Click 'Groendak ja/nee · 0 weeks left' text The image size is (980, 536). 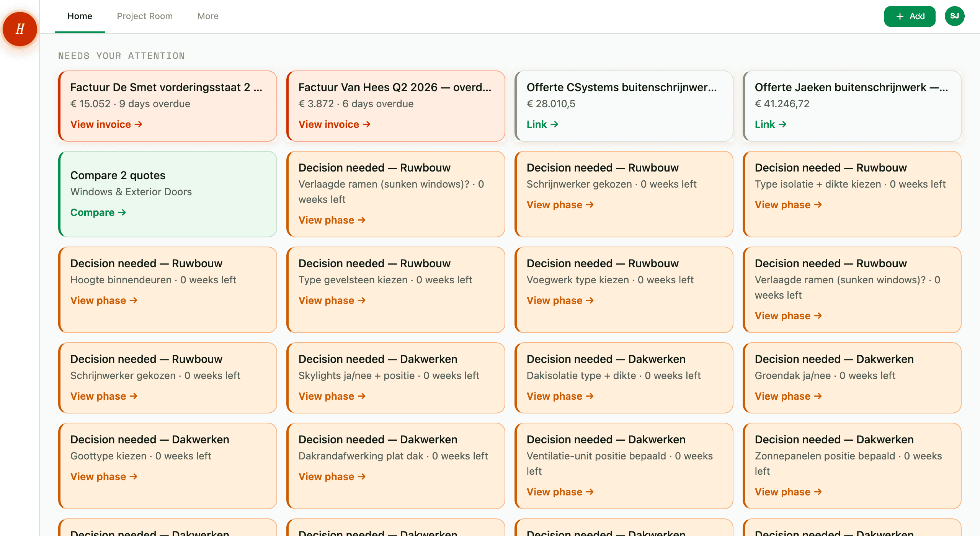pyautogui.click(x=825, y=376)
